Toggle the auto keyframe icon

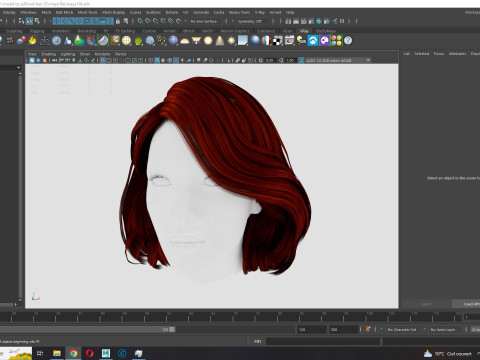pos(368,329)
